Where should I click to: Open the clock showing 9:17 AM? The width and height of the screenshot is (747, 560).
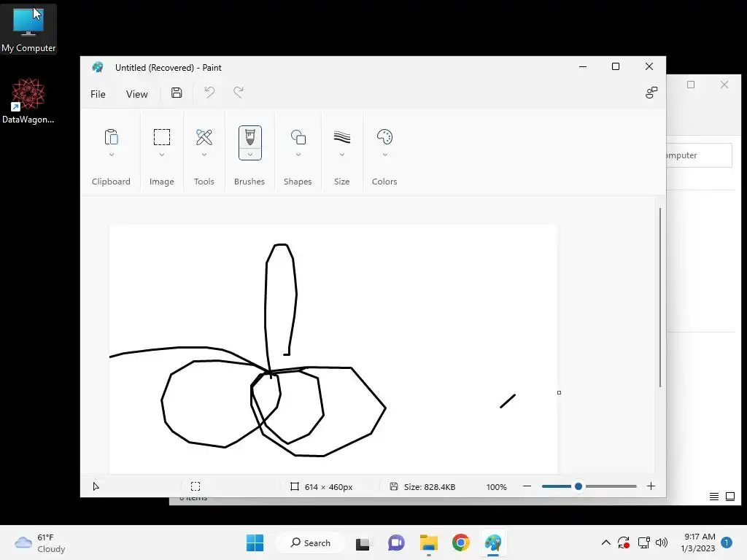[x=698, y=542]
